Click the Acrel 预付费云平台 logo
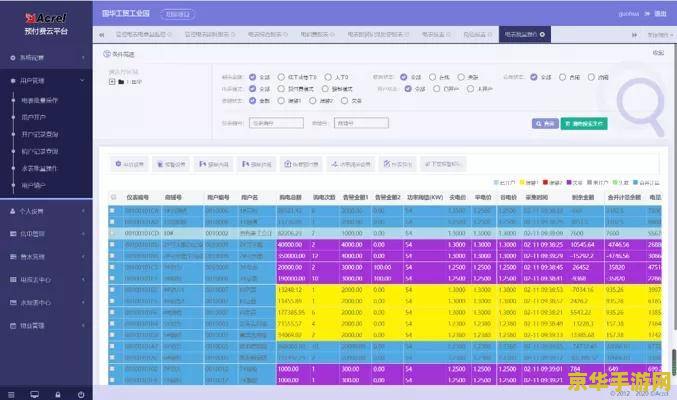This screenshot has height=400, width=677. click(46, 24)
